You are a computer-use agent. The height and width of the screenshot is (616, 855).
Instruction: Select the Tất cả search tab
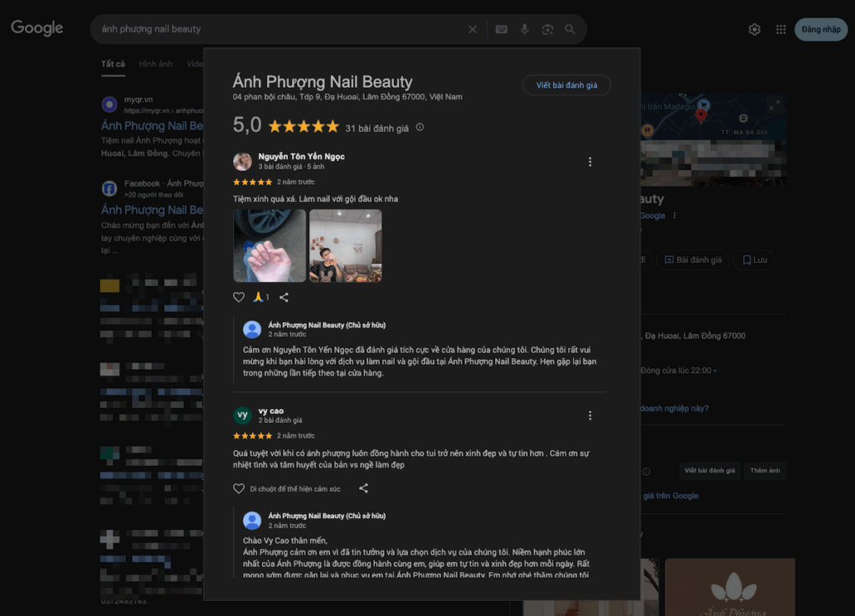(113, 64)
